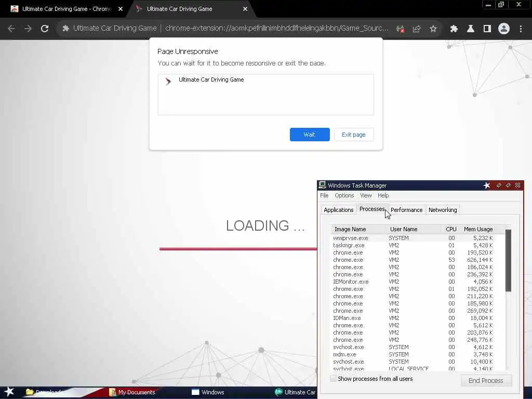Share this page using the share icon

coord(417,29)
